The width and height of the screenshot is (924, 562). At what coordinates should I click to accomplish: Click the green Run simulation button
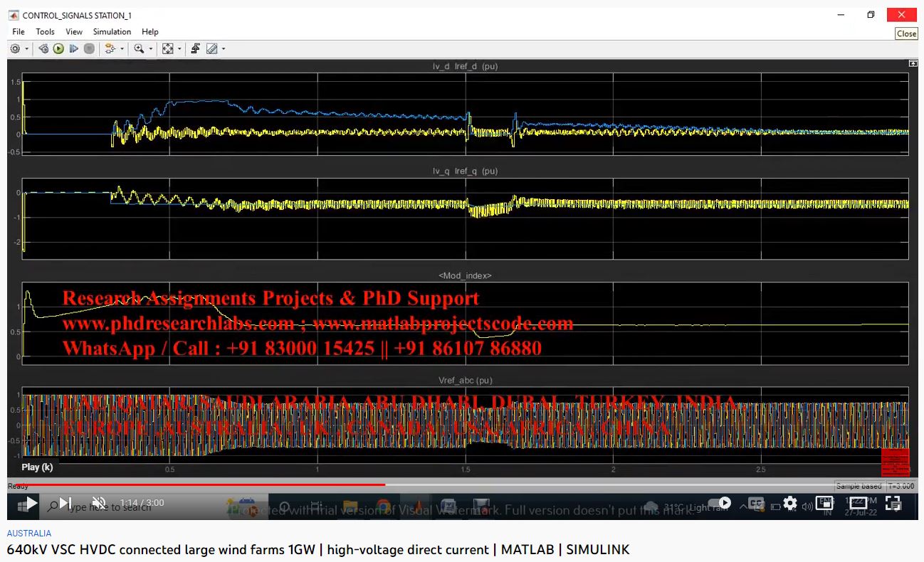pos(58,49)
